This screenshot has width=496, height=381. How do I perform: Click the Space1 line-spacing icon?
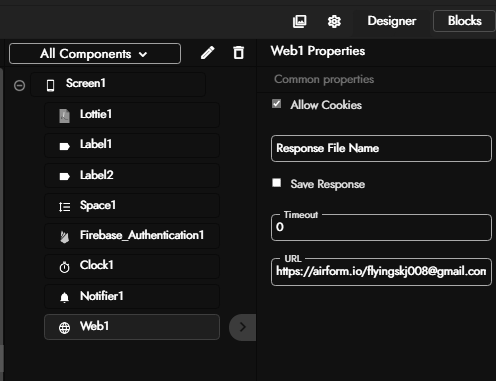tap(64, 207)
